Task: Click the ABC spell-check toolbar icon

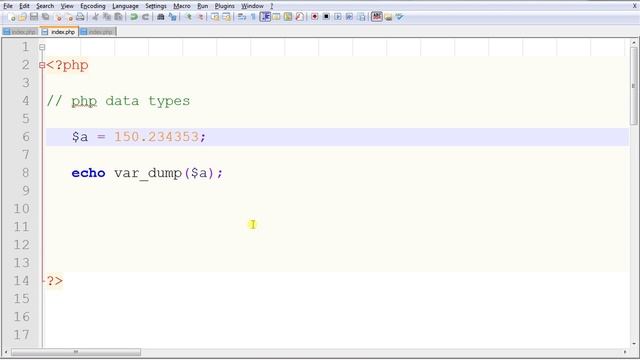Action: [377, 17]
